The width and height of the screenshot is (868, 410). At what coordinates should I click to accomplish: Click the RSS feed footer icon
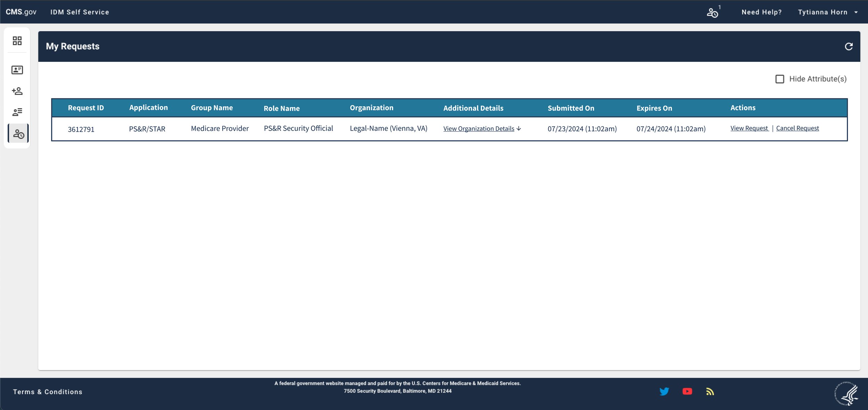[x=710, y=392]
